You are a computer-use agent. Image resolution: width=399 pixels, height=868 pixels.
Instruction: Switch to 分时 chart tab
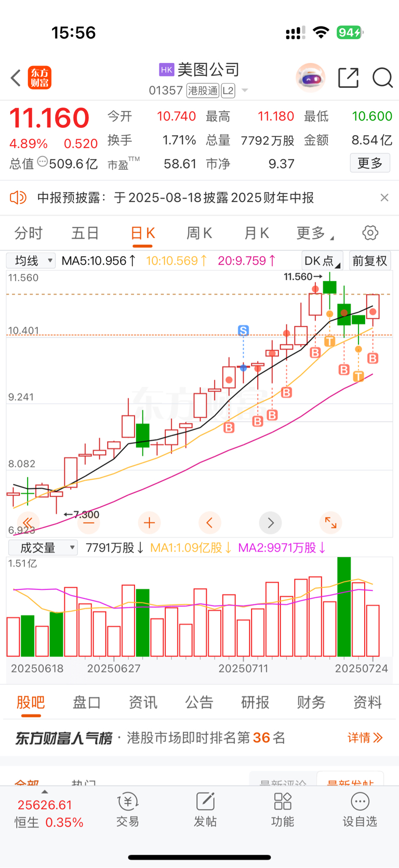tap(29, 233)
